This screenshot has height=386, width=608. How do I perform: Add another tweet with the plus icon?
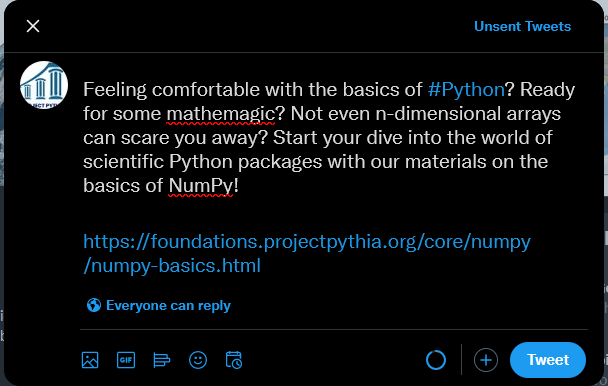coord(486,360)
